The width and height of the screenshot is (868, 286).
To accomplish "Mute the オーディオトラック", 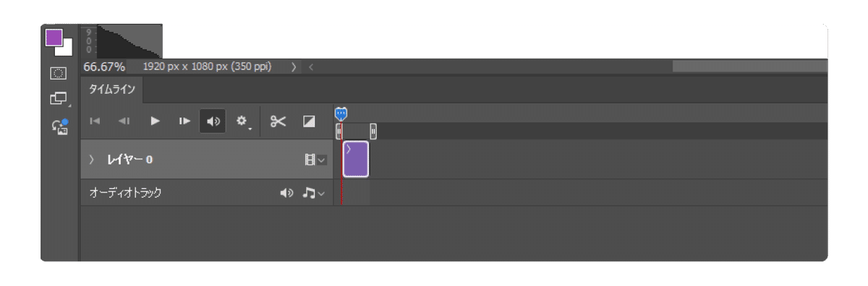I will click(287, 193).
